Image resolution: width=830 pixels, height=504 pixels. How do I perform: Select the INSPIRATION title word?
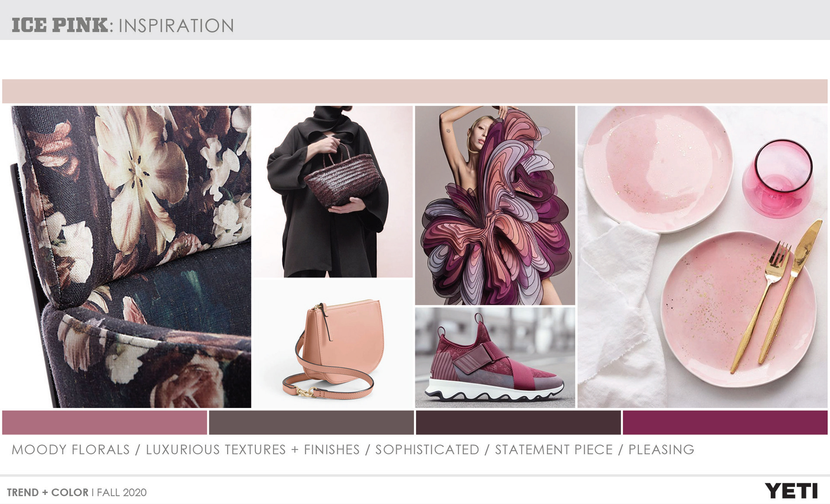pyautogui.click(x=176, y=26)
